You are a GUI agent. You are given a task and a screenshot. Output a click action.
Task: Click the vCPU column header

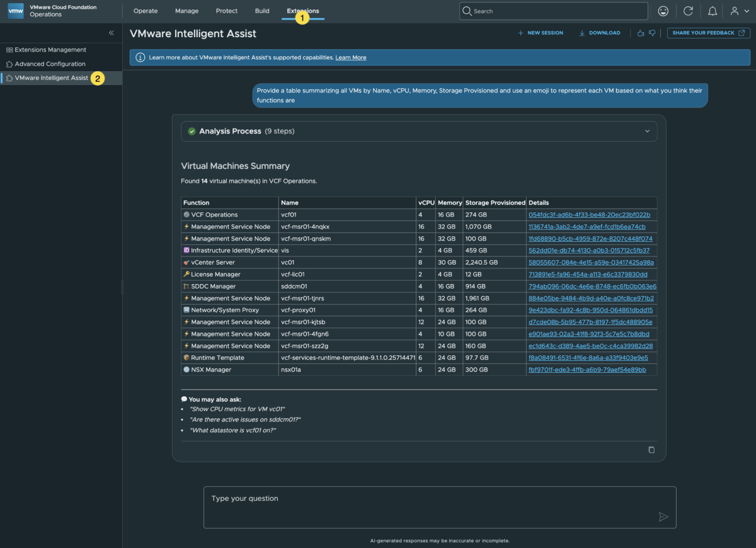pyautogui.click(x=427, y=203)
